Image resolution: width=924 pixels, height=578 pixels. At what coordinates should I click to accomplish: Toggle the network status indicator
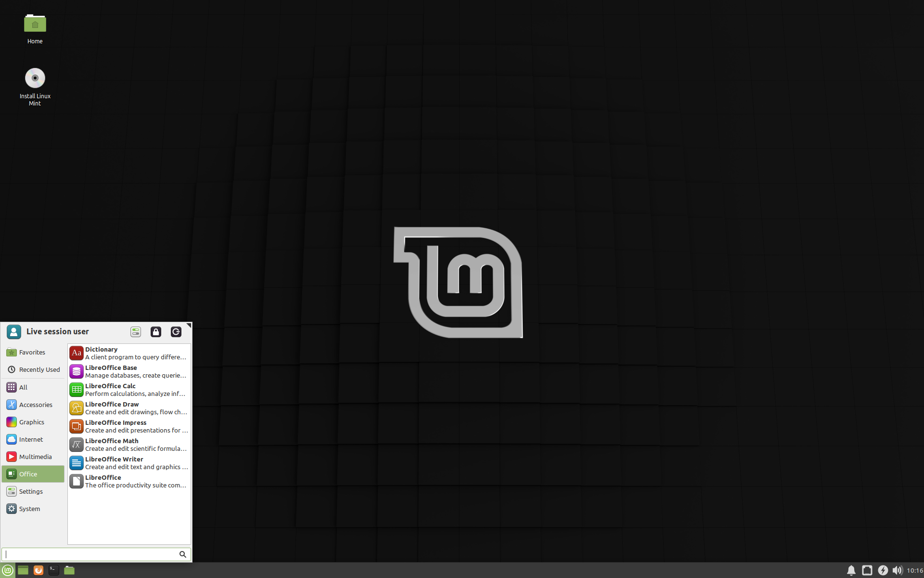868,569
